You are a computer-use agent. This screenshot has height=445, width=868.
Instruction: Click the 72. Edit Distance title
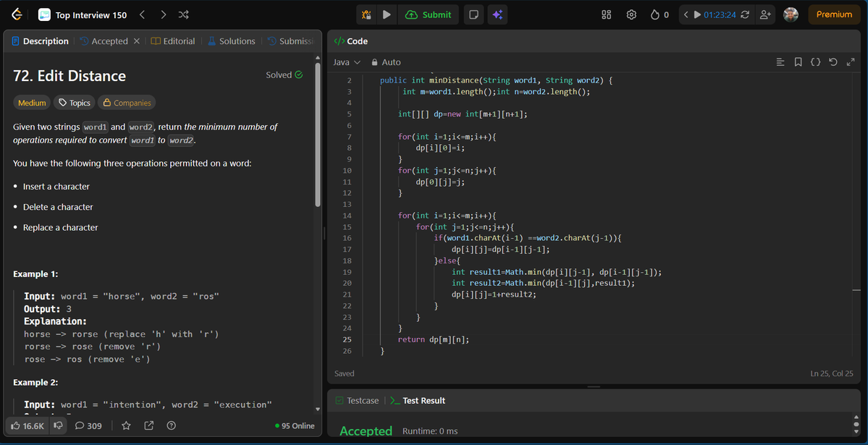pyautogui.click(x=69, y=76)
